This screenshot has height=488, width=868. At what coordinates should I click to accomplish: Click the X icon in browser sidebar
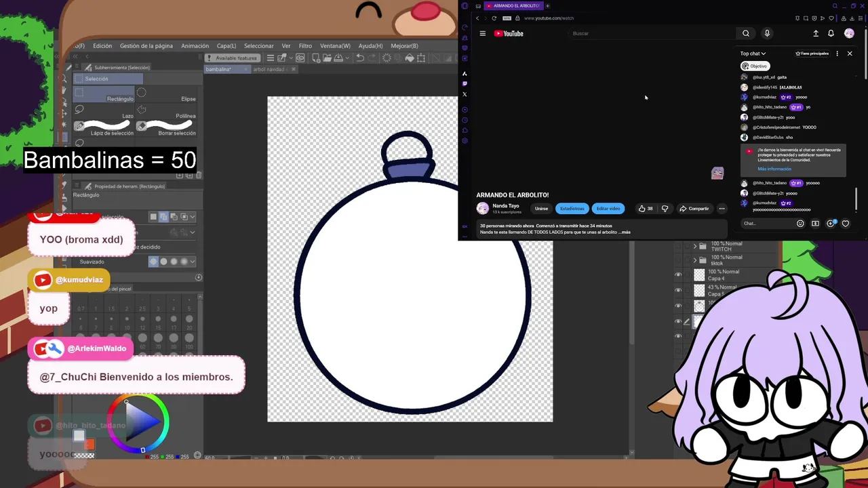[465, 94]
